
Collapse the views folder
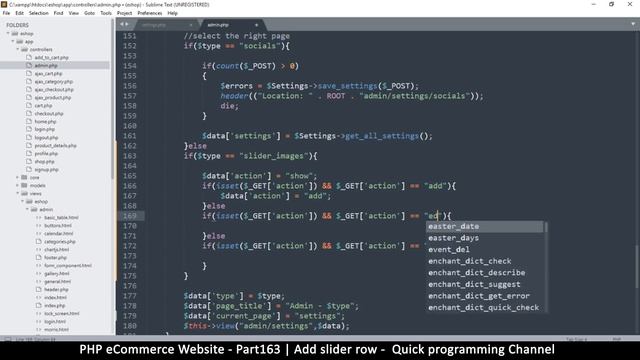click(18, 193)
